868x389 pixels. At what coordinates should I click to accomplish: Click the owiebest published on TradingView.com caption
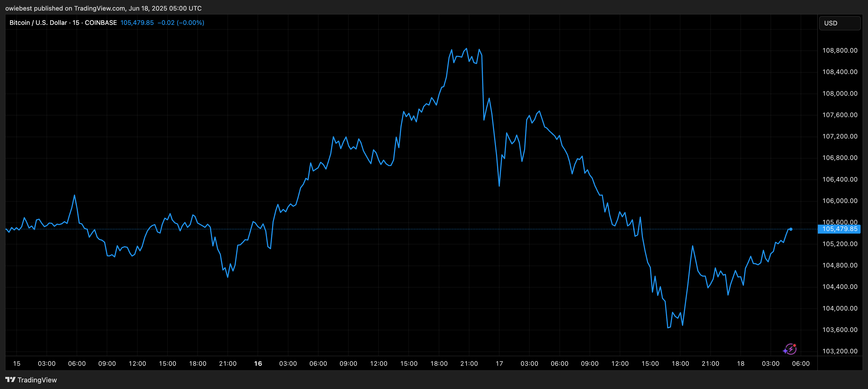(x=103, y=8)
